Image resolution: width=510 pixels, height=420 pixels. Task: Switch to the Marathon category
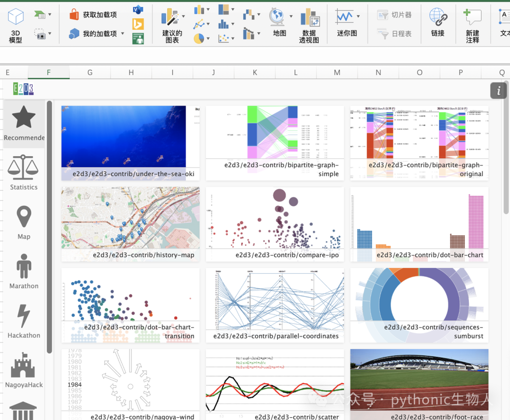(x=24, y=272)
